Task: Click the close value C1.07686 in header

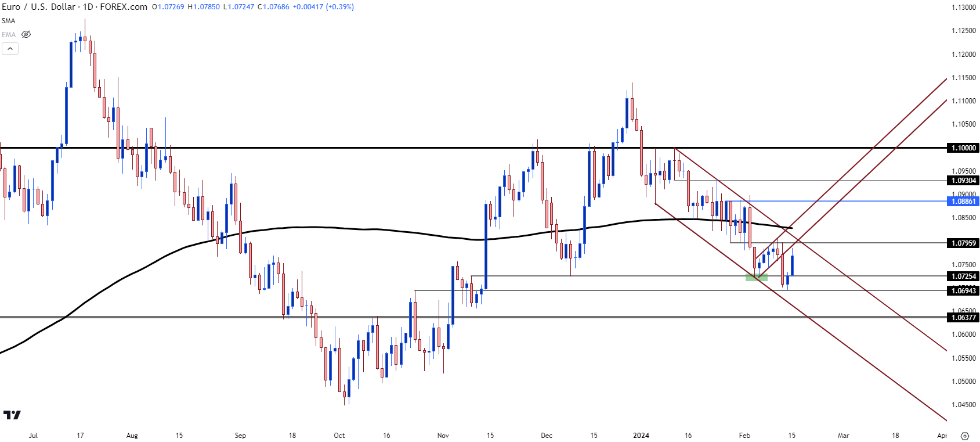Action: pos(273,7)
